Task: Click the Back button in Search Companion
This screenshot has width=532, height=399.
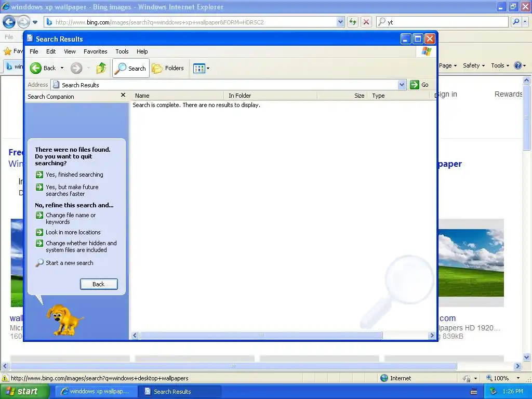Action: click(x=99, y=284)
